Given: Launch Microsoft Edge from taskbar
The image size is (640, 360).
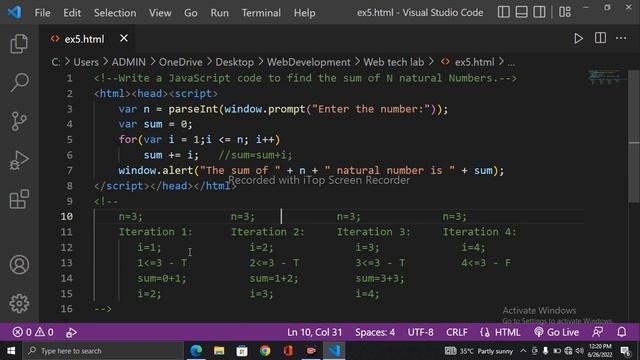Looking at the screenshot, I should pyautogui.click(x=196, y=351).
